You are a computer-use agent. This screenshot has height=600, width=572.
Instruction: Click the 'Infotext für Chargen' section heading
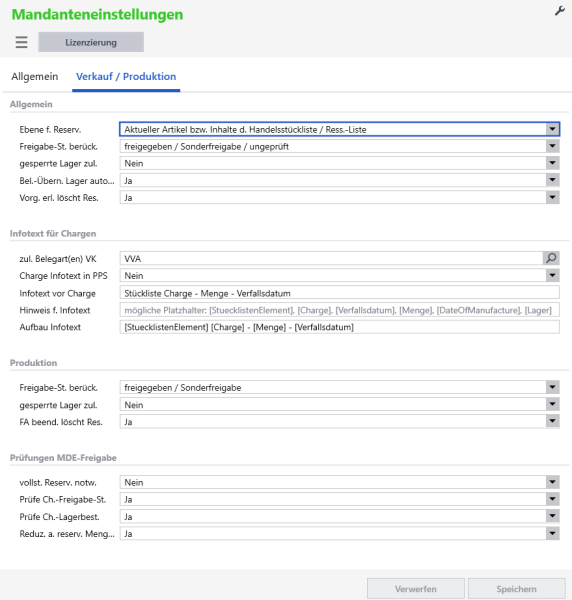coord(53,233)
